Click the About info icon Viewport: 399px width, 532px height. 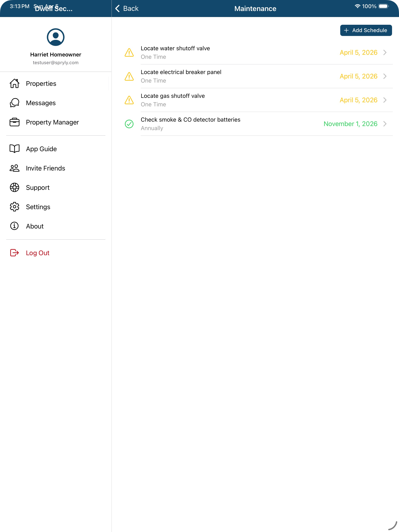click(x=14, y=226)
